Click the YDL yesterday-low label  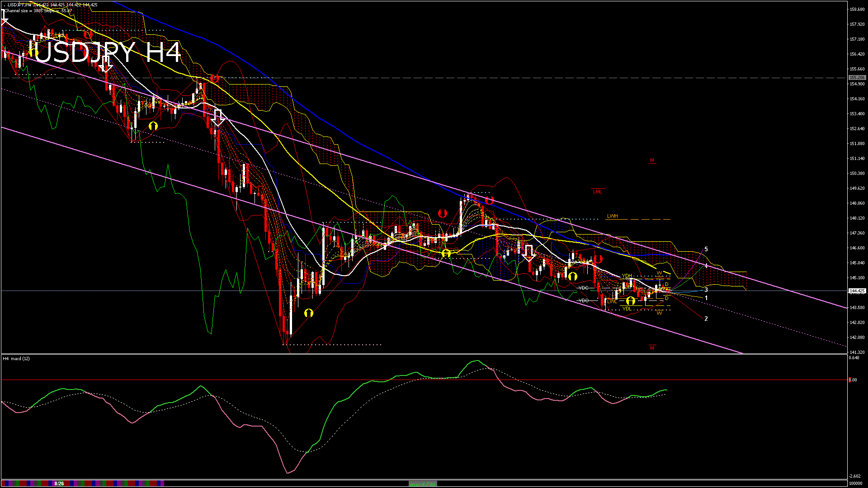click(x=627, y=309)
